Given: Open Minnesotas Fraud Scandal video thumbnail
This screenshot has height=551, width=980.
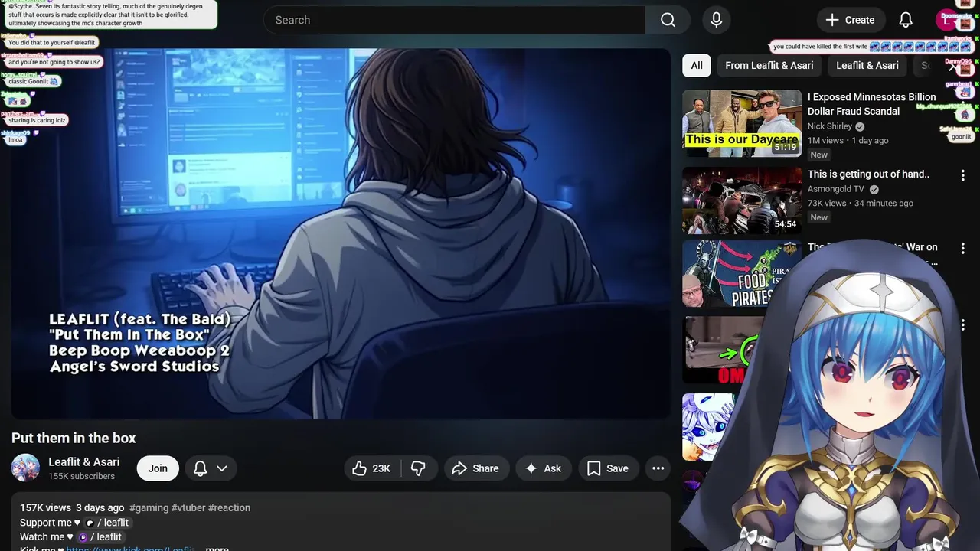Looking at the screenshot, I should [742, 123].
